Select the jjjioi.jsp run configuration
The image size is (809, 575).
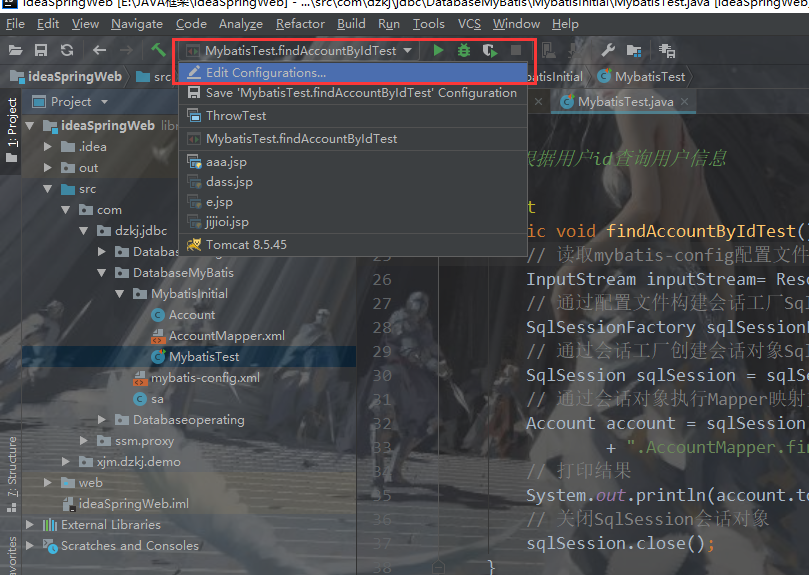point(353,222)
